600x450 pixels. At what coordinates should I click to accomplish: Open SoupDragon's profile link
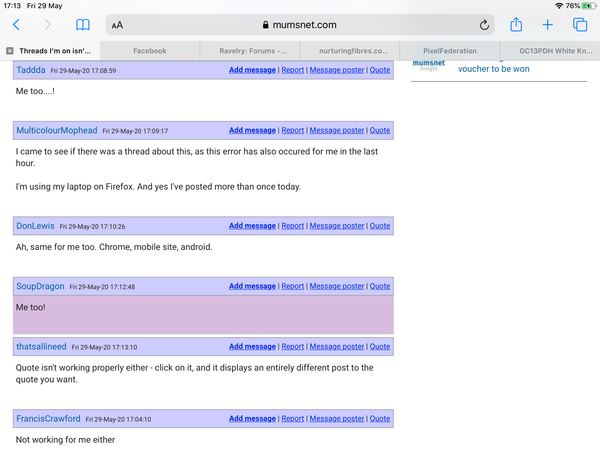click(40, 287)
